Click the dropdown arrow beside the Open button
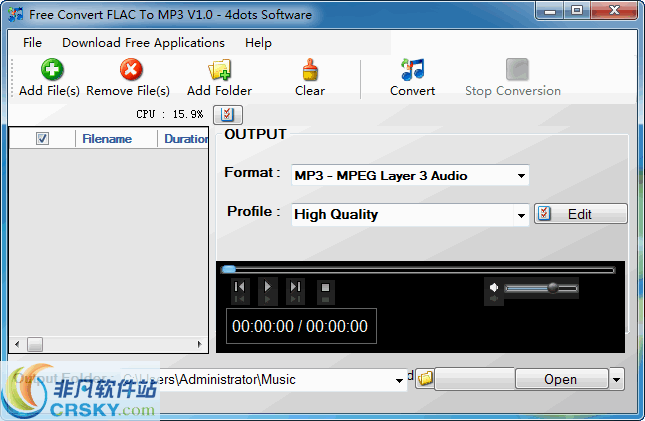Viewport: 645px width, 421px height. (616, 379)
